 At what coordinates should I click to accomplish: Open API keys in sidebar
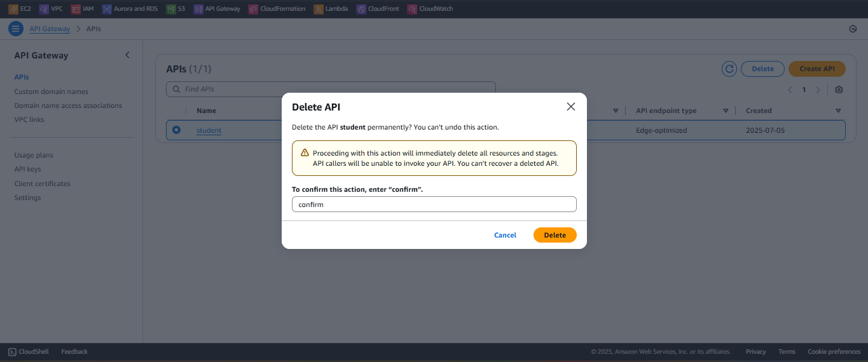point(27,169)
